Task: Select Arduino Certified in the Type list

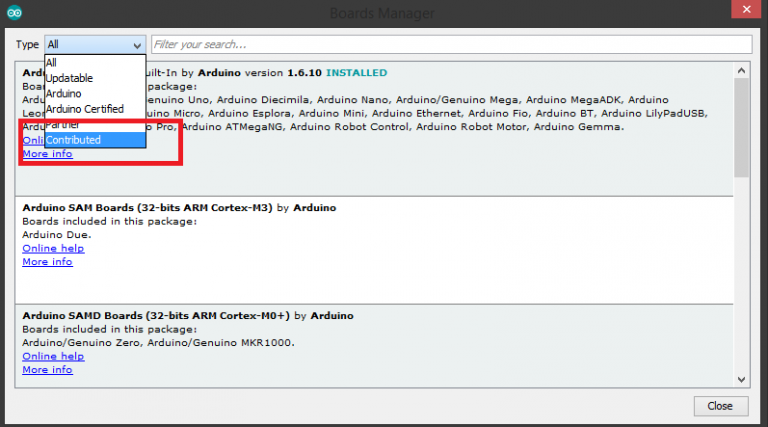Action: pyautogui.click(x=84, y=108)
